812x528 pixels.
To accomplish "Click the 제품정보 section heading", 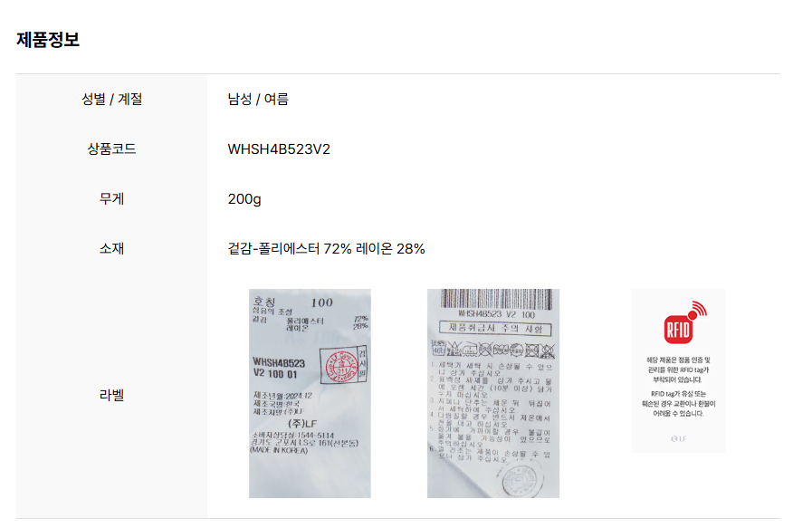I will pyautogui.click(x=48, y=39).
